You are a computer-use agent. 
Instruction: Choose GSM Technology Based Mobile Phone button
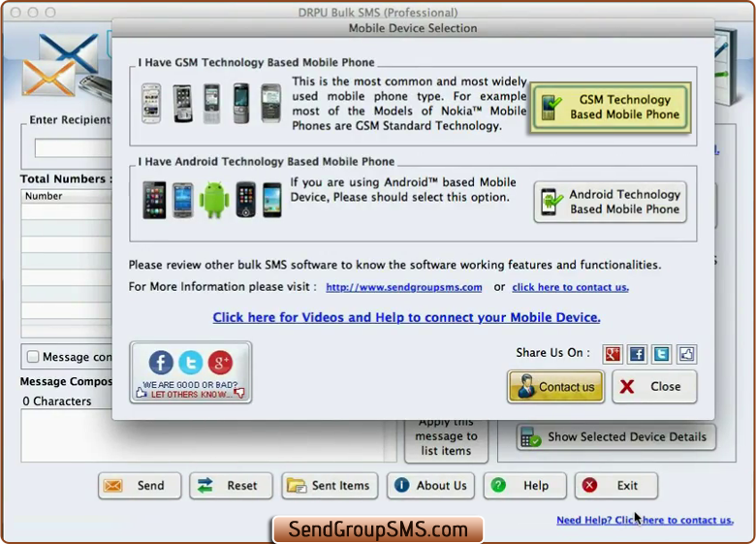611,107
